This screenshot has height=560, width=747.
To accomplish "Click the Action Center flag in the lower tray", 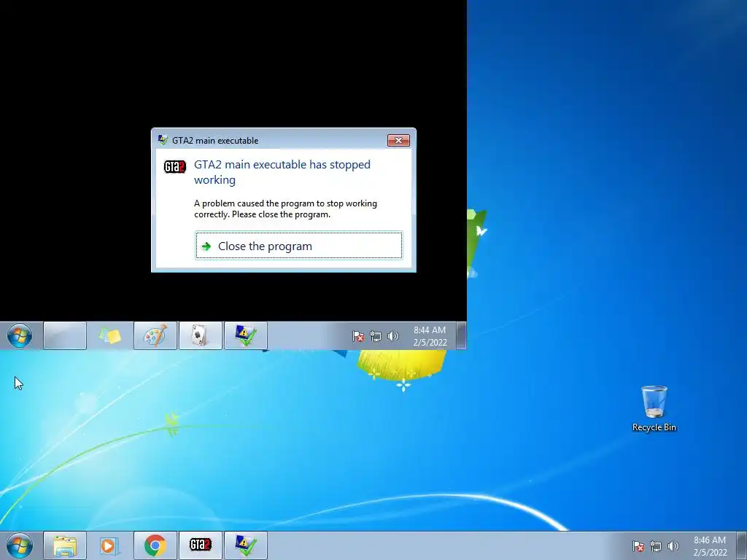I will coord(638,546).
